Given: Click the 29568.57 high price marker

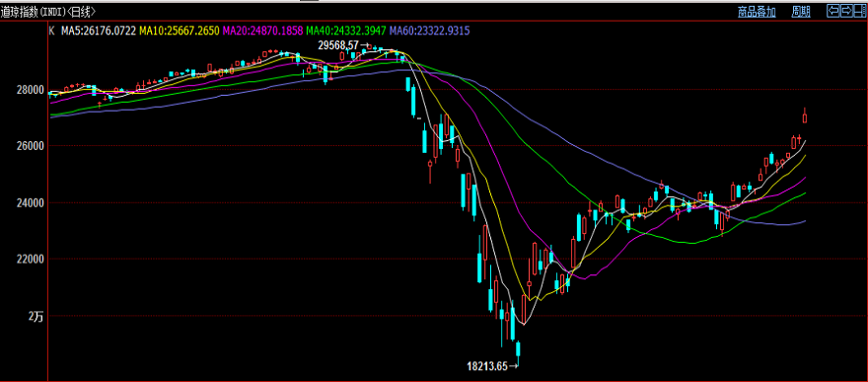Looking at the screenshot, I should pos(338,45).
